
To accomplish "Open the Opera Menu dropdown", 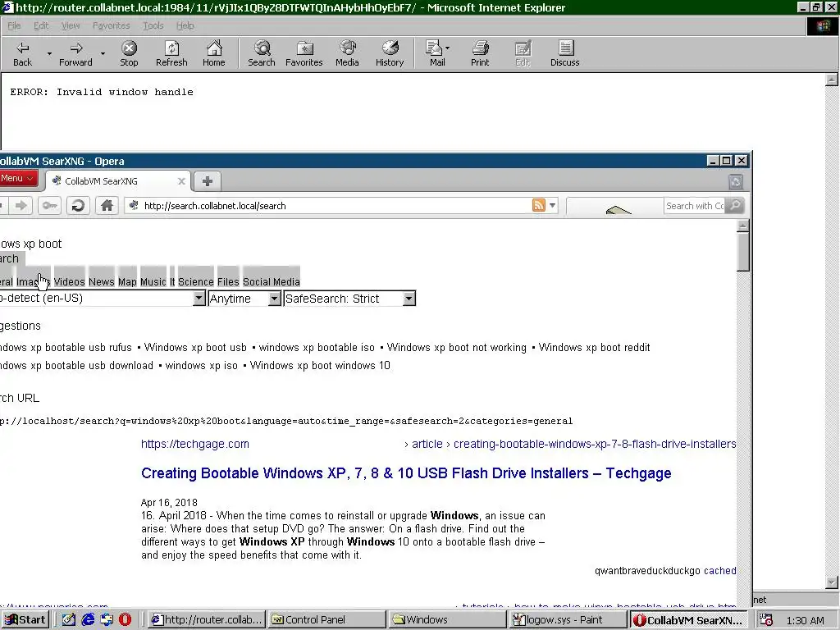I will 18,178.
